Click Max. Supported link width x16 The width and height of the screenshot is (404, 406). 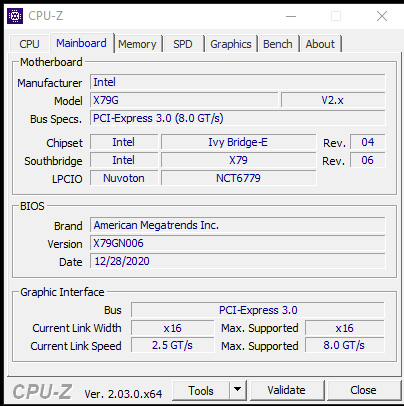[x=345, y=328]
